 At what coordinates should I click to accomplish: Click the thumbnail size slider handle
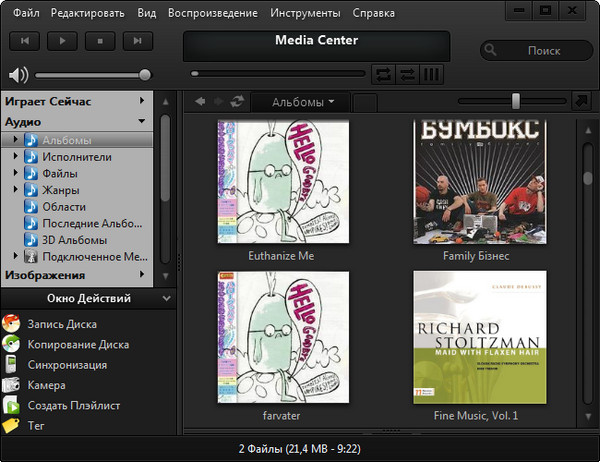(x=516, y=100)
